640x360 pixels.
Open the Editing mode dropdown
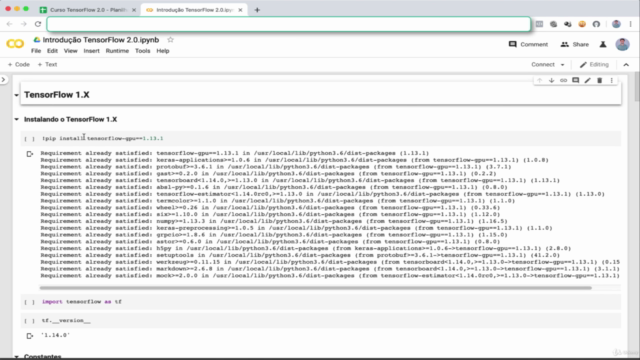[x=594, y=64]
